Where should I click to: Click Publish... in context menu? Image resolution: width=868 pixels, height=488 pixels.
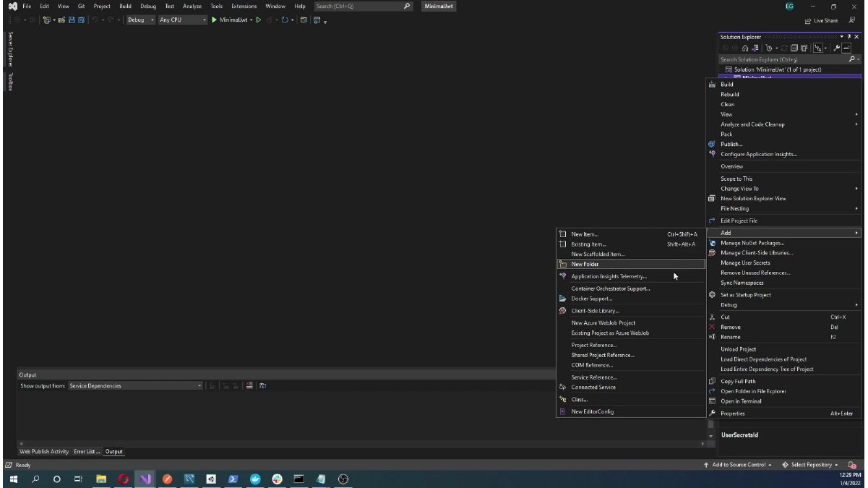(x=784, y=144)
